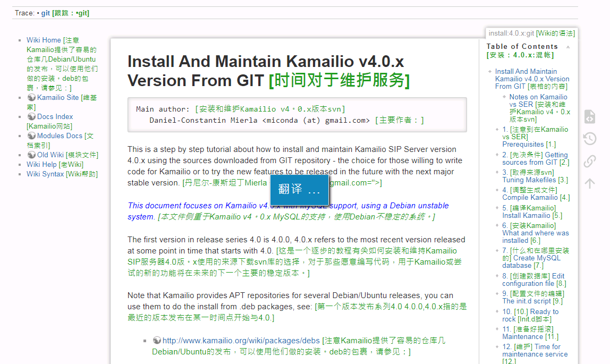Open show page source icon in side tools
Viewport: 610px width, 364px height.
(x=590, y=117)
